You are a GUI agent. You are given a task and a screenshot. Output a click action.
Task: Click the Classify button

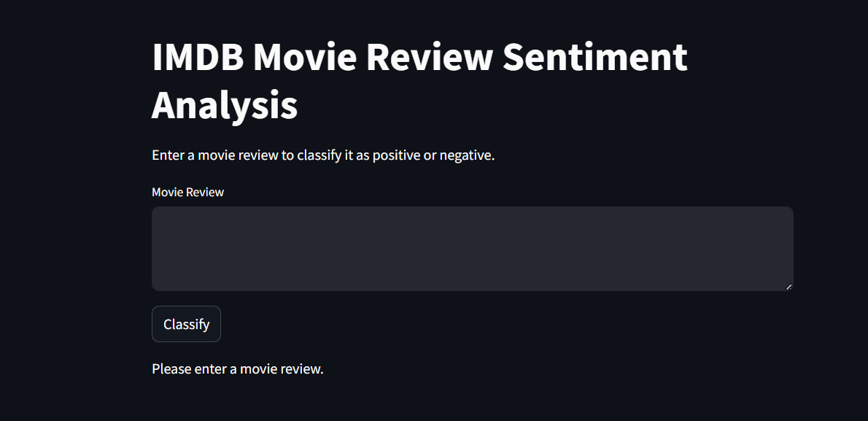pos(186,324)
